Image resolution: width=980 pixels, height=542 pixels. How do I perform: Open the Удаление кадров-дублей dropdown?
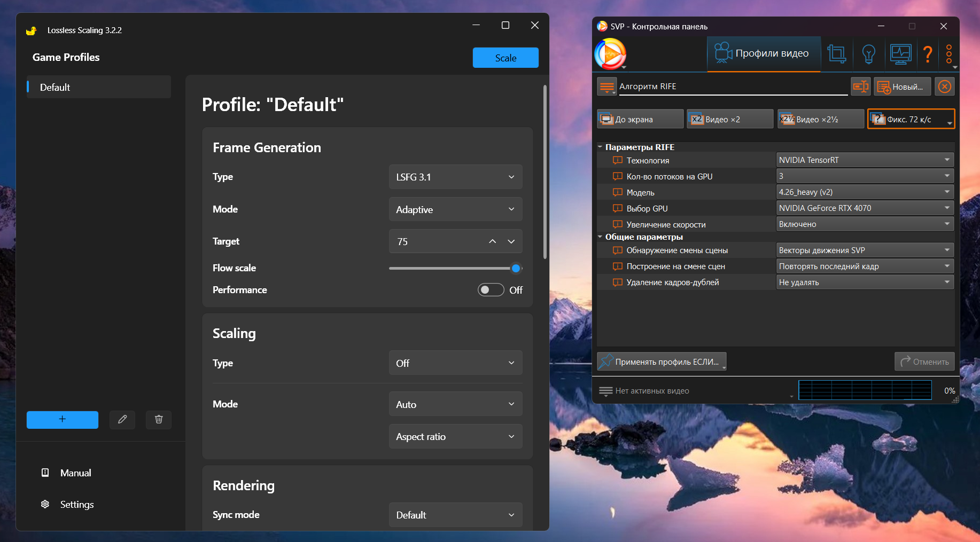pos(865,282)
